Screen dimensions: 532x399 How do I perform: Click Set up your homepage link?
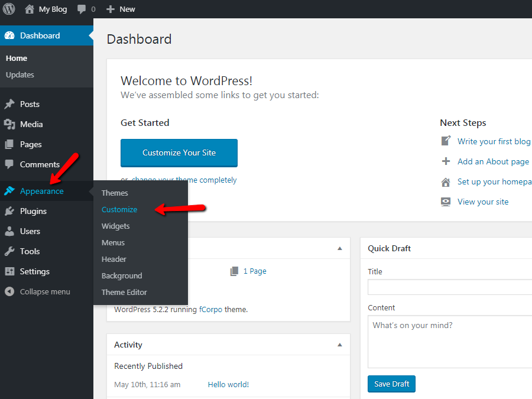coord(494,182)
